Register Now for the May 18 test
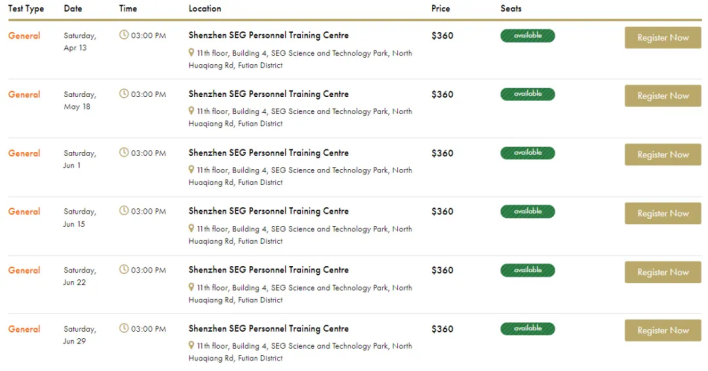The height and width of the screenshot is (371, 708). click(x=663, y=96)
